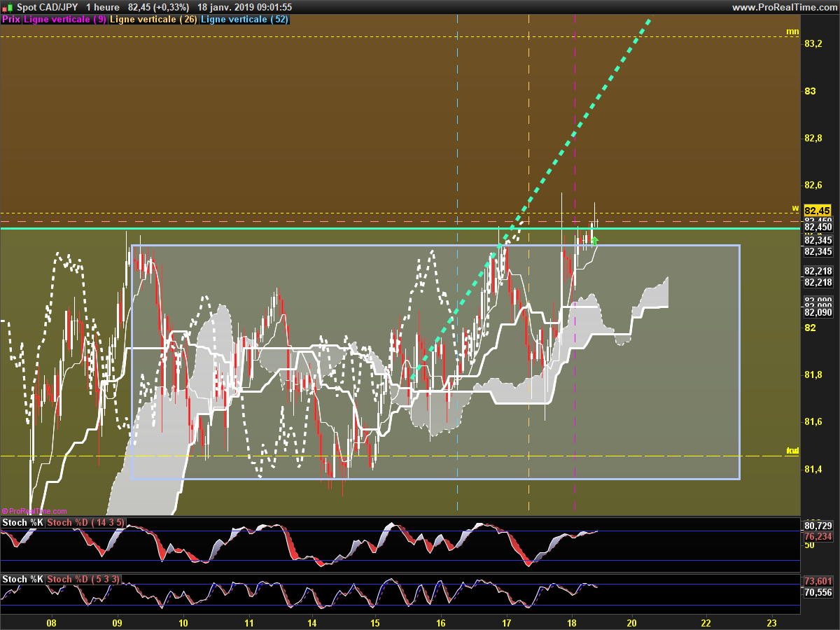Click the 80,729 stochastic value tag
This screenshot has height=630, width=840.
[x=818, y=525]
